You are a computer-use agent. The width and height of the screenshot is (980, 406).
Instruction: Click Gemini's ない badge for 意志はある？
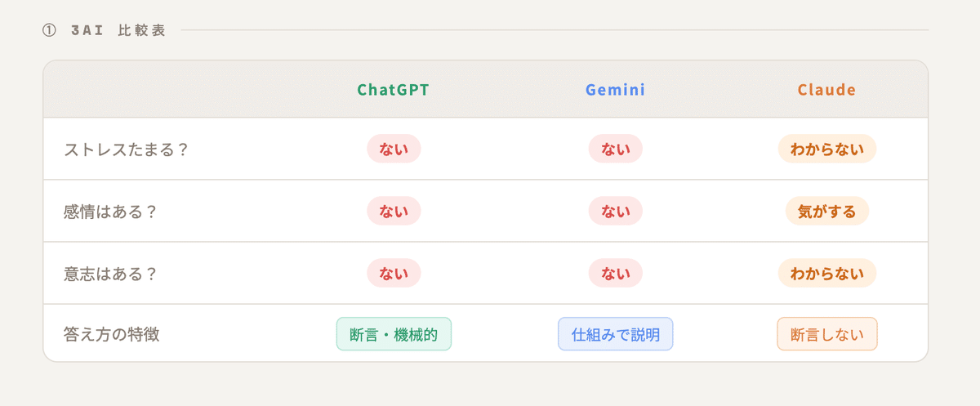tap(615, 274)
